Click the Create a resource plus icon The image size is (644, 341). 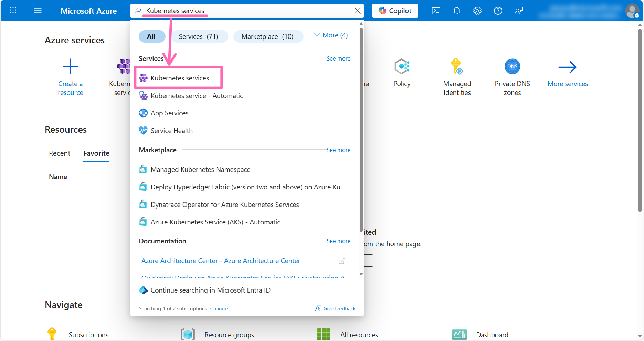71,67
